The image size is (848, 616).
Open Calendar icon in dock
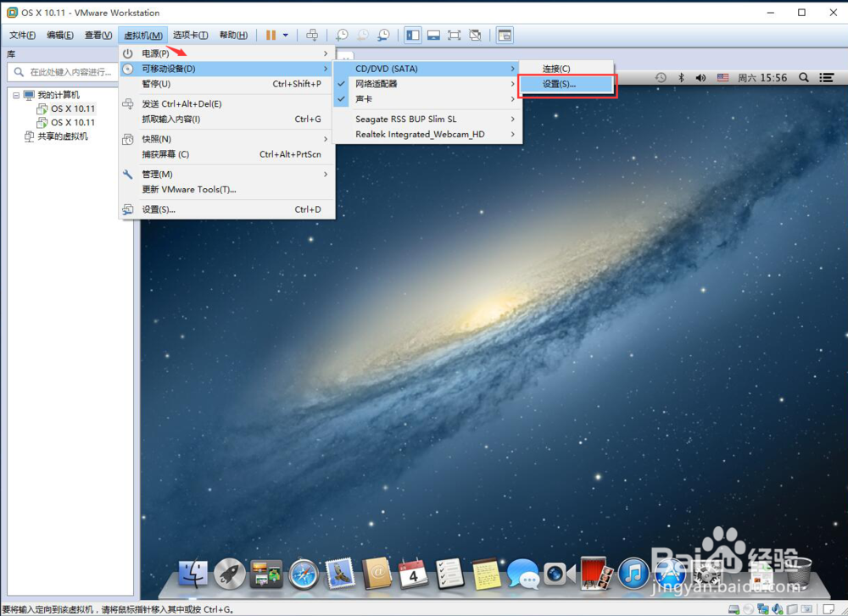(413, 574)
